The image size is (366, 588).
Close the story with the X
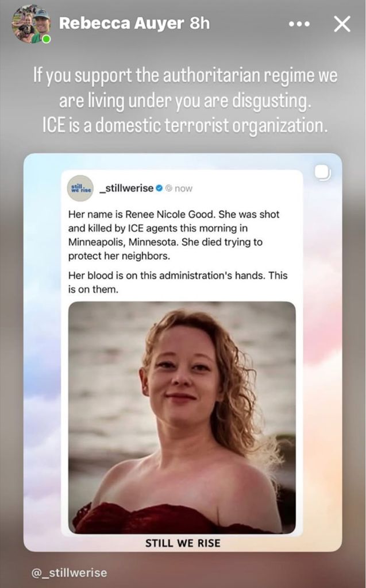coord(342,24)
